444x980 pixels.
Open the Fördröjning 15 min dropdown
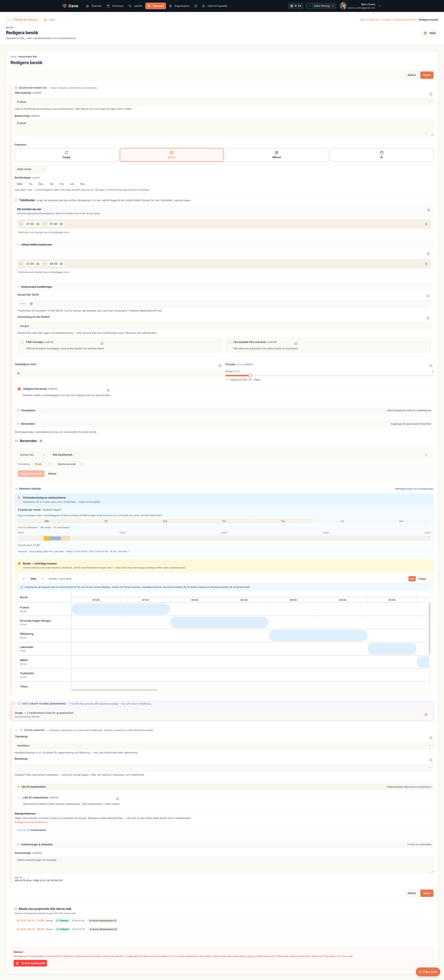(x=43, y=464)
